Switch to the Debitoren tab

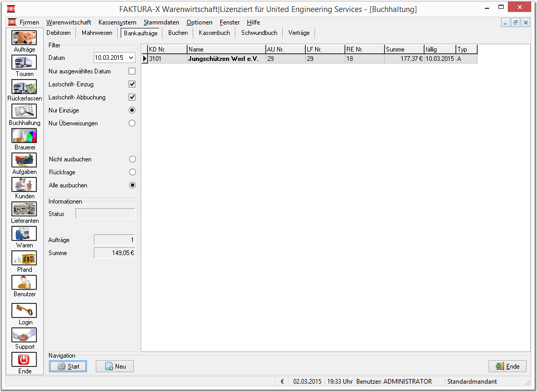pyautogui.click(x=58, y=33)
